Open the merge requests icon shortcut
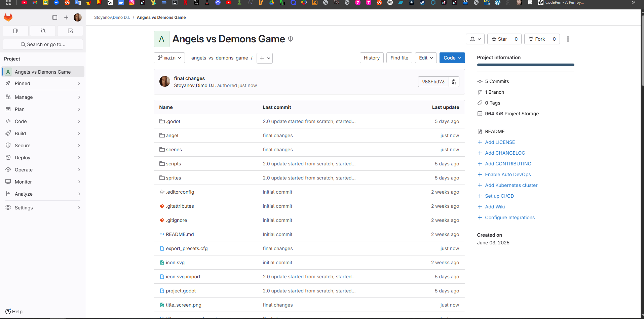Viewport: 644px width, 319px height. tap(43, 31)
